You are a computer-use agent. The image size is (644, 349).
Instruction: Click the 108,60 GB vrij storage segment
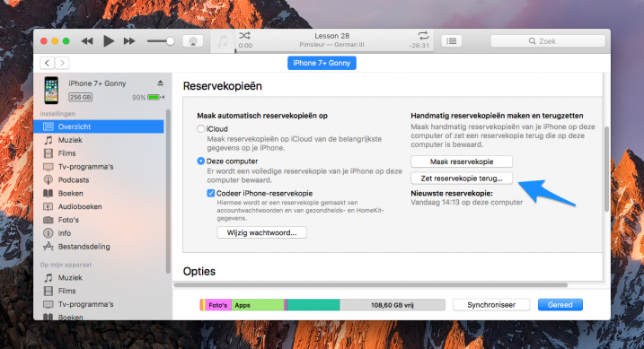[x=393, y=305]
